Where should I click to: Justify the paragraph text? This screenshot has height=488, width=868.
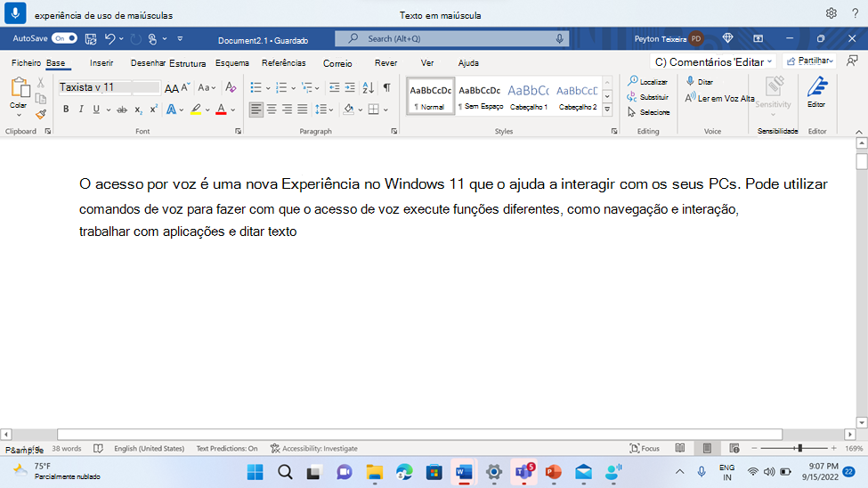point(303,110)
